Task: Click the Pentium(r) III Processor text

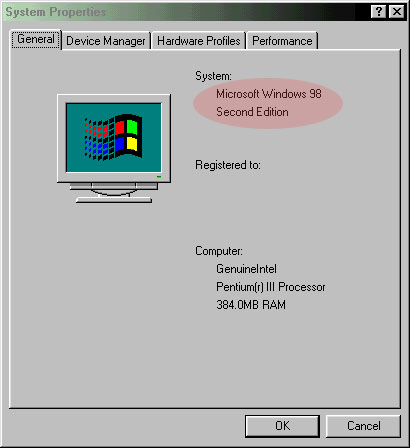Action: click(271, 287)
